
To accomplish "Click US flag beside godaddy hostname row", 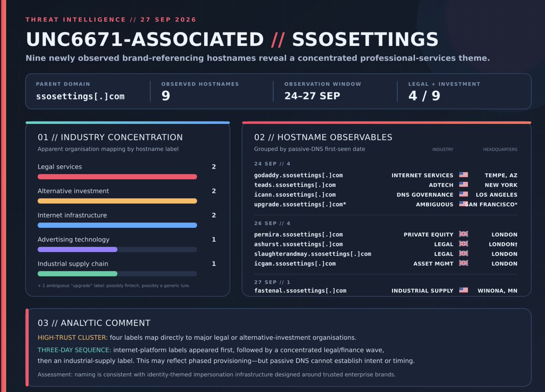I will (463, 175).
